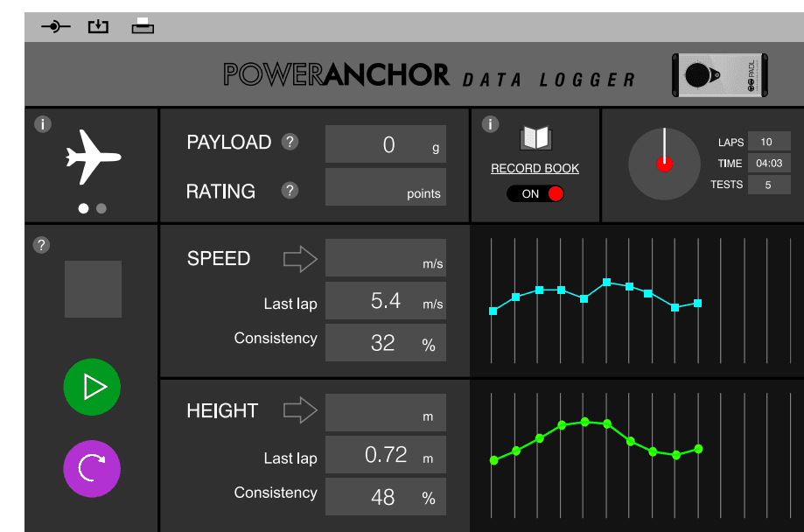Viewport: 804px width, 532px height.
Task: Click the TESTS value 5
Action: click(769, 185)
